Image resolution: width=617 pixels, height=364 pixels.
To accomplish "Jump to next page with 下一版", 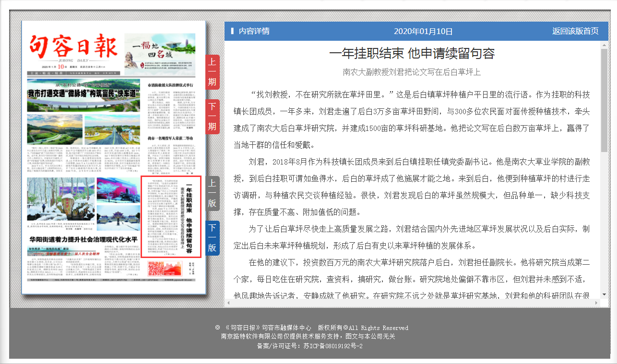I will pos(212,238).
